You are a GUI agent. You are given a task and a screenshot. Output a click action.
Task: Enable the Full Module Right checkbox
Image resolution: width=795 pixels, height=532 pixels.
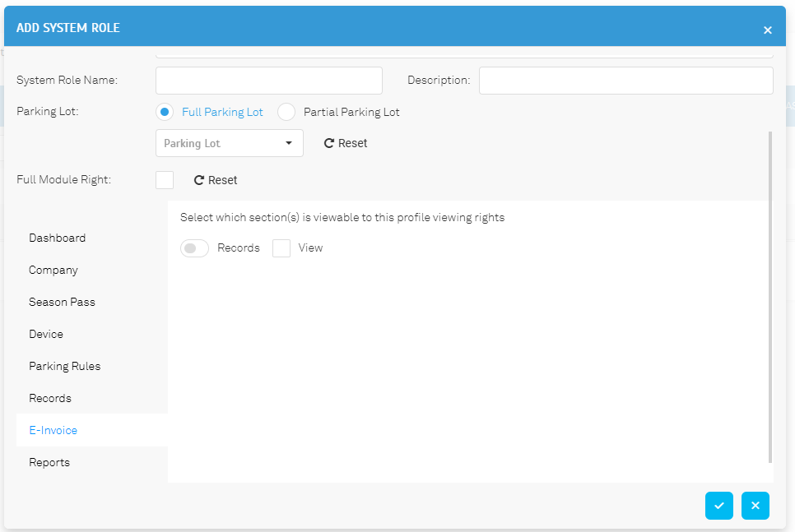click(165, 180)
